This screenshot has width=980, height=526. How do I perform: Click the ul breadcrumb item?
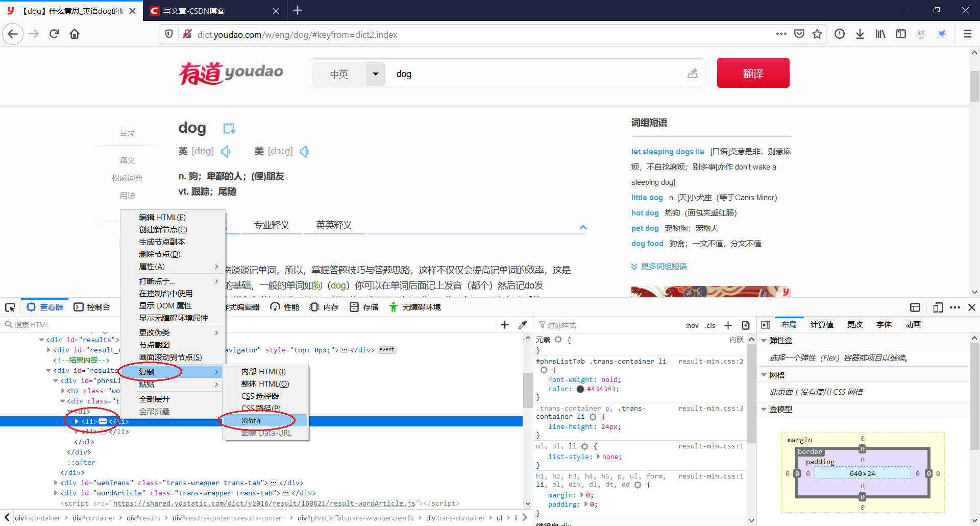(x=499, y=518)
